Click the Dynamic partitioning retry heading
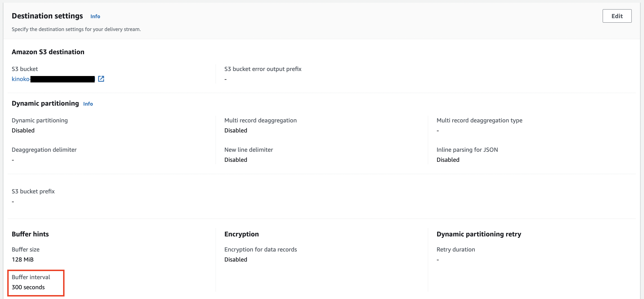 (479, 234)
